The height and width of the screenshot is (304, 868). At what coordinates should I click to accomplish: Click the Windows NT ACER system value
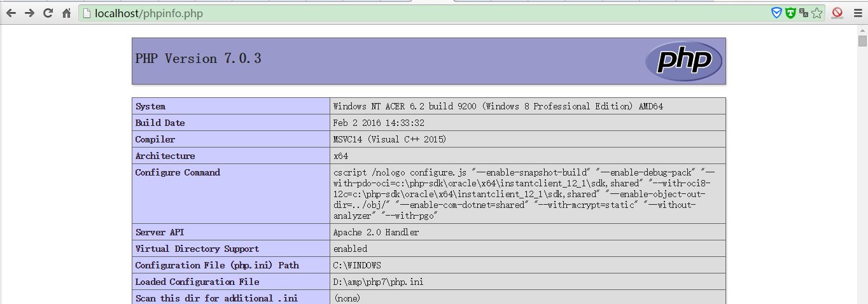[x=498, y=106]
